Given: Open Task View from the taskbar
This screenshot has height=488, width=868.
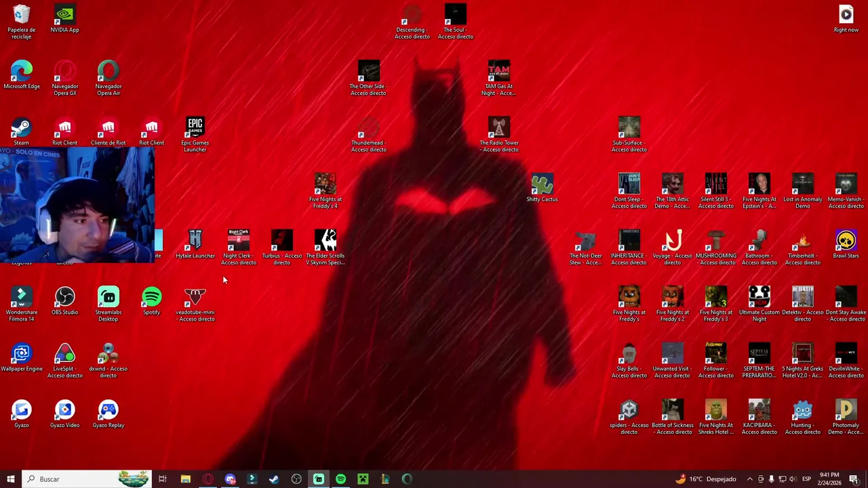Looking at the screenshot, I should click(163, 479).
